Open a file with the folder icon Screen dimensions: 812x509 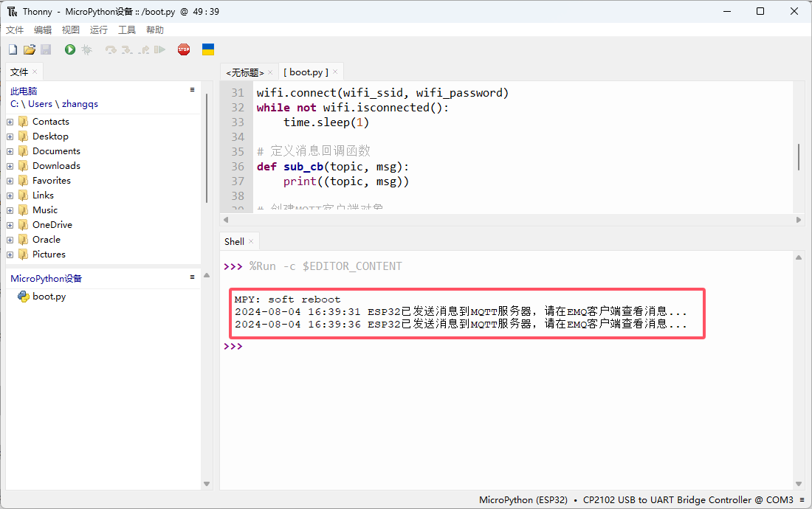coord(29,49)
